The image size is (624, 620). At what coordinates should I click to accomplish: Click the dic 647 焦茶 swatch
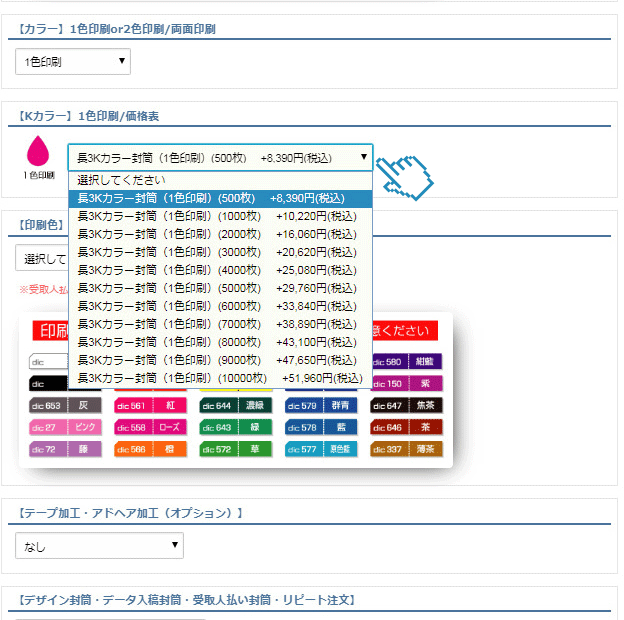[406, 406]
